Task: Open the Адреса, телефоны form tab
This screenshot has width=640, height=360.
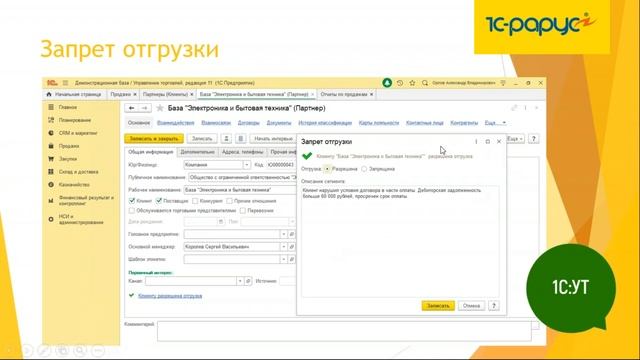Action: (x=242, y=152)
